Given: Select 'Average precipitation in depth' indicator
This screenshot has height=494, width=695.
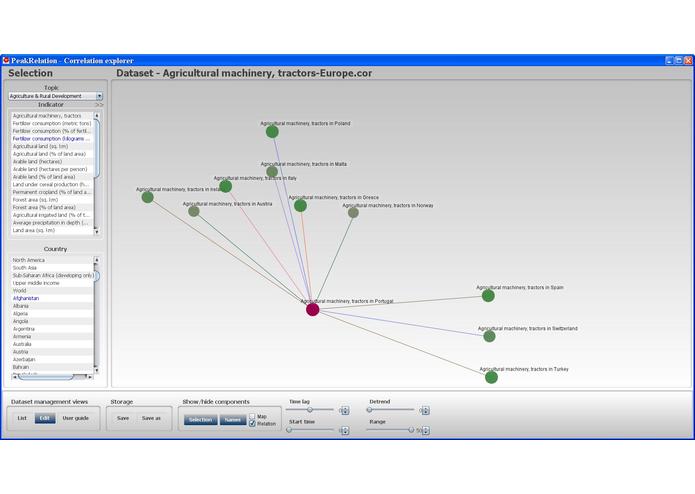Looking at the screenshot, I should [52, 223].
